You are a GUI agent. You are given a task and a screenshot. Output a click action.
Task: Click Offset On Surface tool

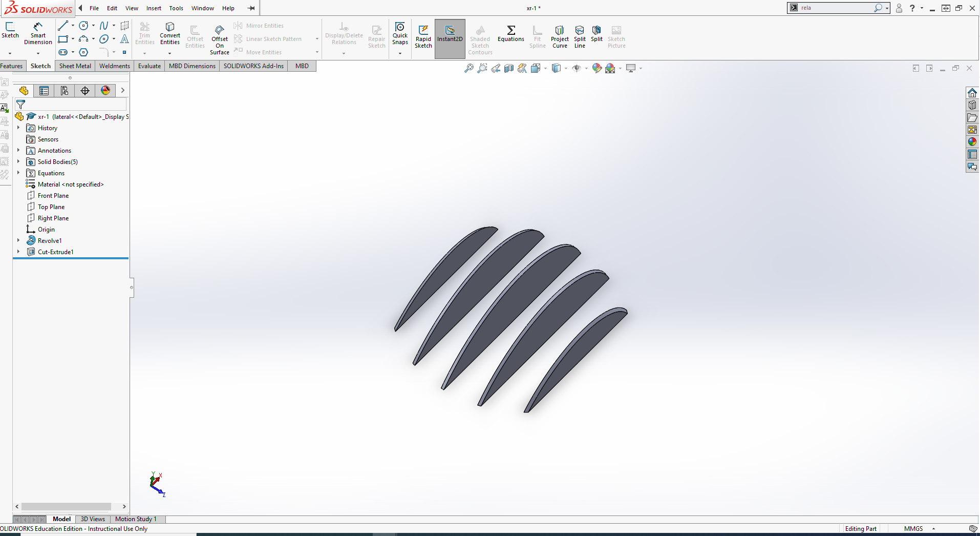pos(220,39)
